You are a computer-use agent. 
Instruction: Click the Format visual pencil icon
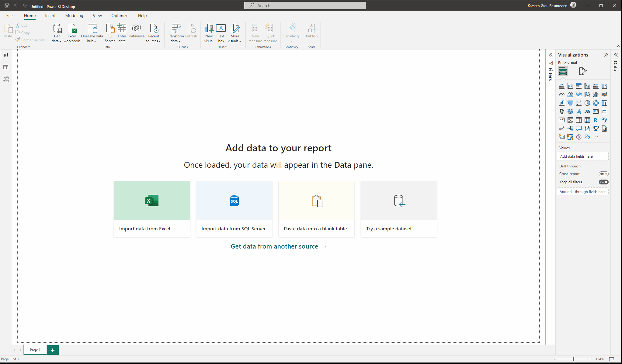coord(583,71)
